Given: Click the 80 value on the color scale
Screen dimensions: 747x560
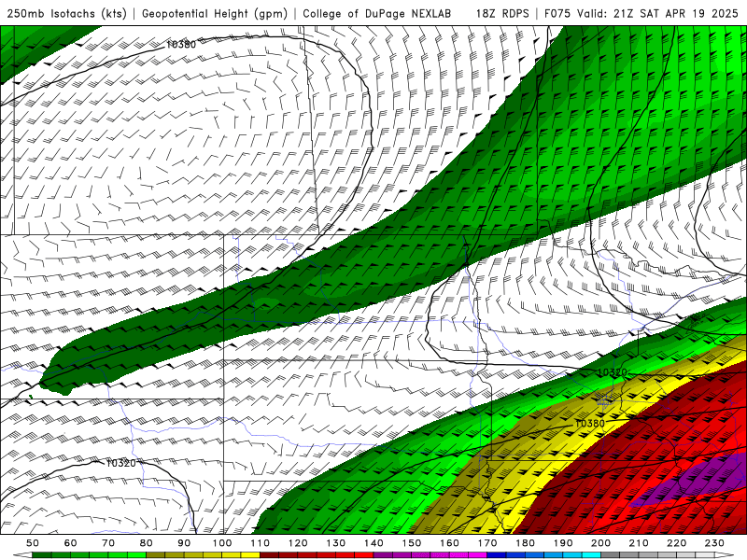Looking at the screenshot, I should click(147, 543).
